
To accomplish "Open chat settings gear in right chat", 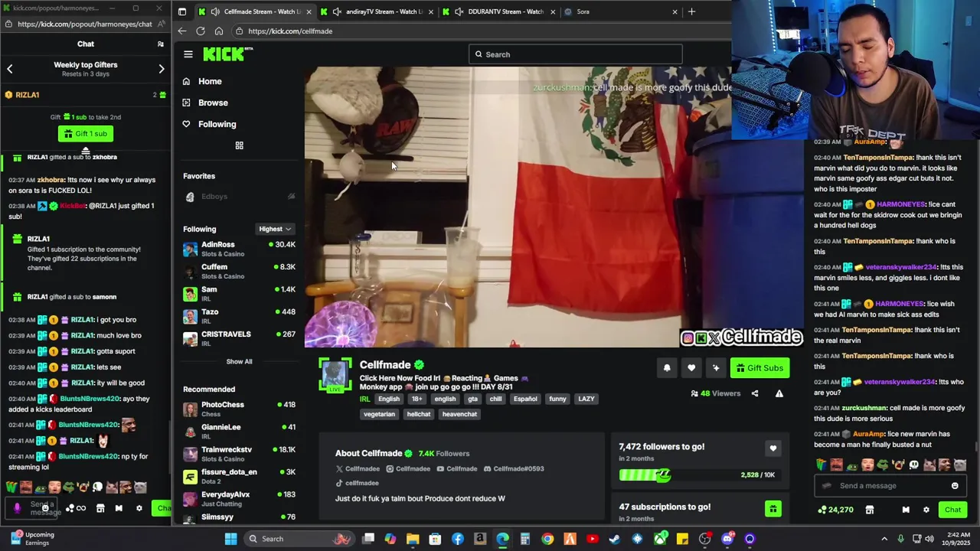I will 926,510.
